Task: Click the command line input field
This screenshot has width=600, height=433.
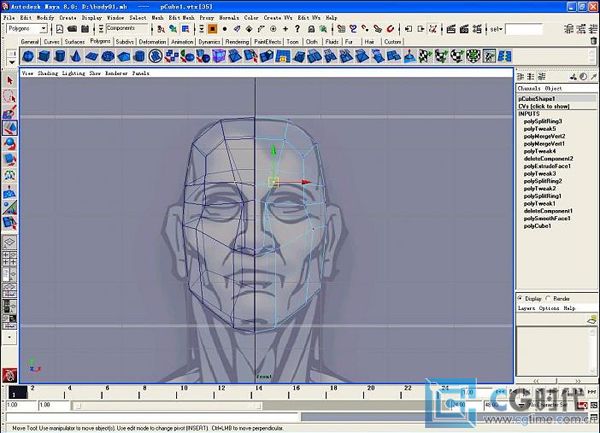Action: (152, 417)
